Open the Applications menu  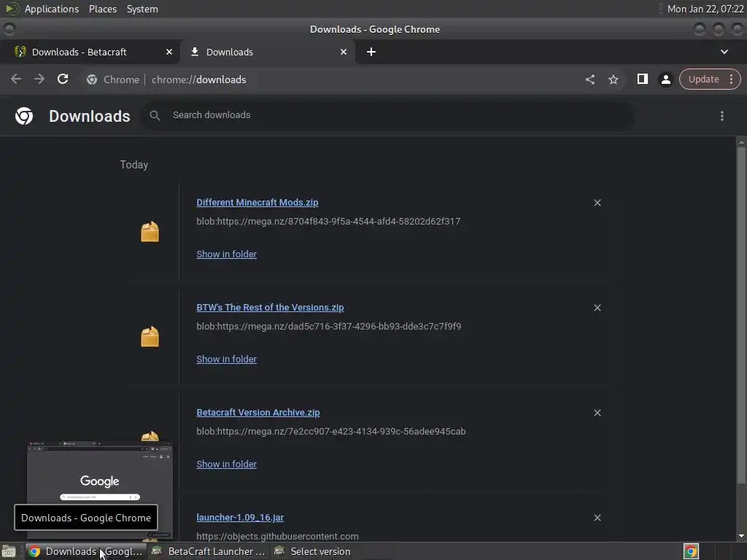[52, 9]
